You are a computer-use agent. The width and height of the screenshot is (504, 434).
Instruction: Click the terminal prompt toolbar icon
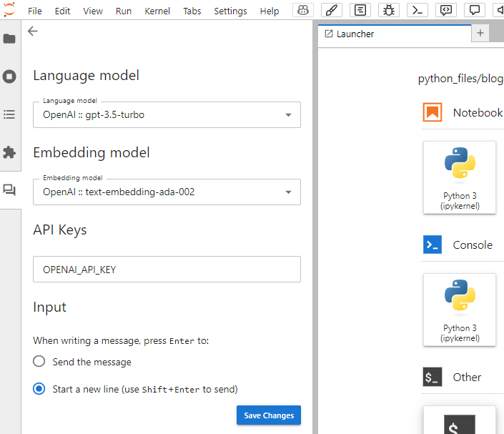pyautogui.click(x=417, y=11)
